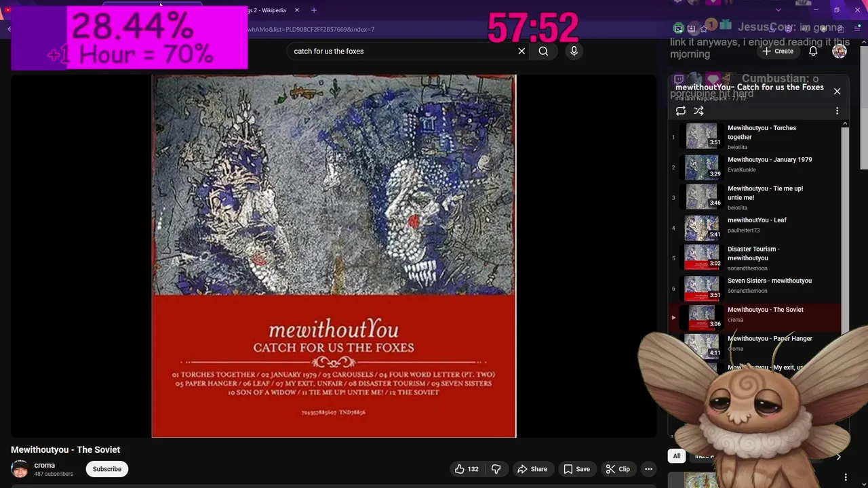
Task: Click the playlist scrollbar up arrow
Action: [845, 124]
